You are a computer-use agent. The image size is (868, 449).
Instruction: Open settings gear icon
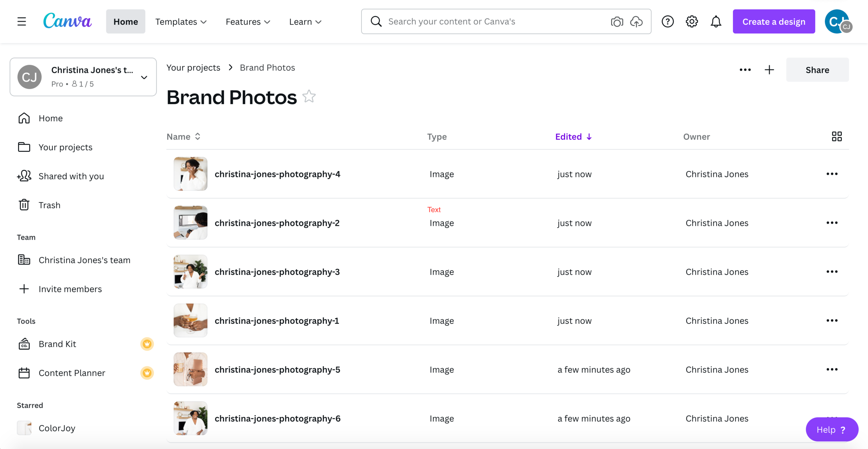[x=692, y=22]
